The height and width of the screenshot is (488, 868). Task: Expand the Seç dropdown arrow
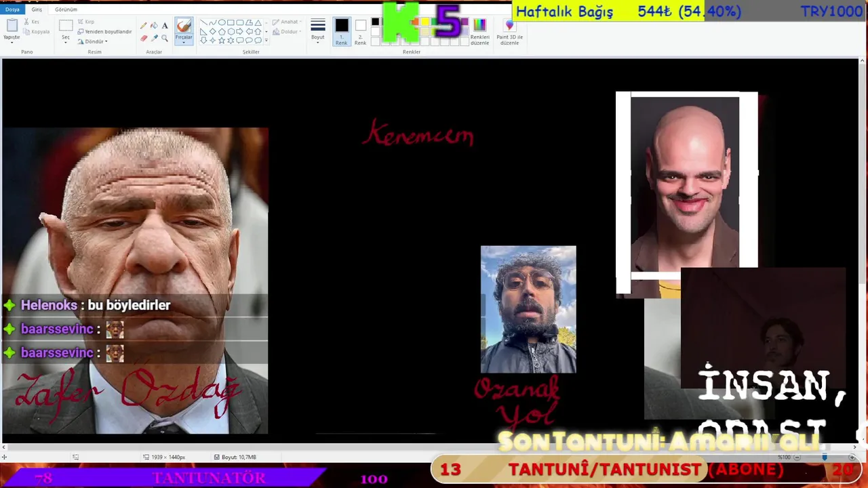click(x=66, y=41)
